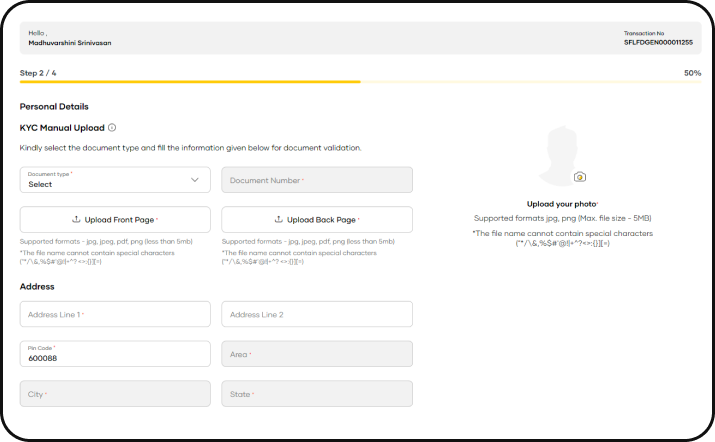Image resolution: width=715 pixels, height=442 pixels.
Task: Click the Upload Back Page button
Action: point(317,219)
